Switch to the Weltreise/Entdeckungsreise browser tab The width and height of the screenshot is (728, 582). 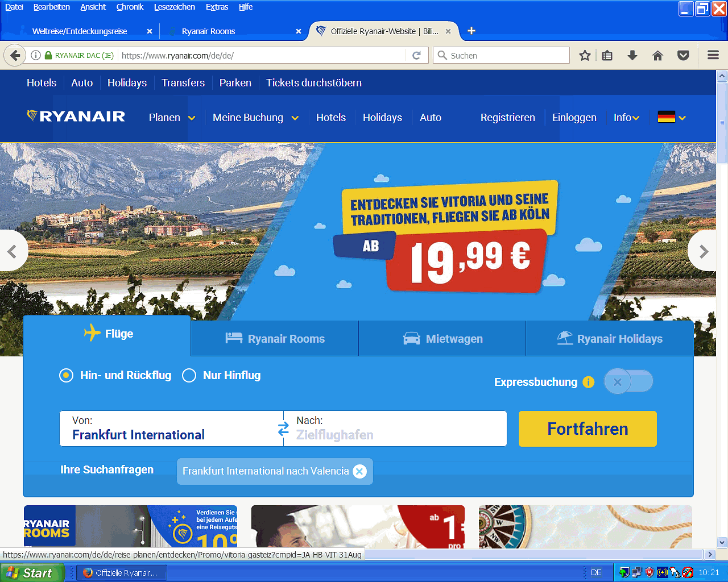coord(80,31)
